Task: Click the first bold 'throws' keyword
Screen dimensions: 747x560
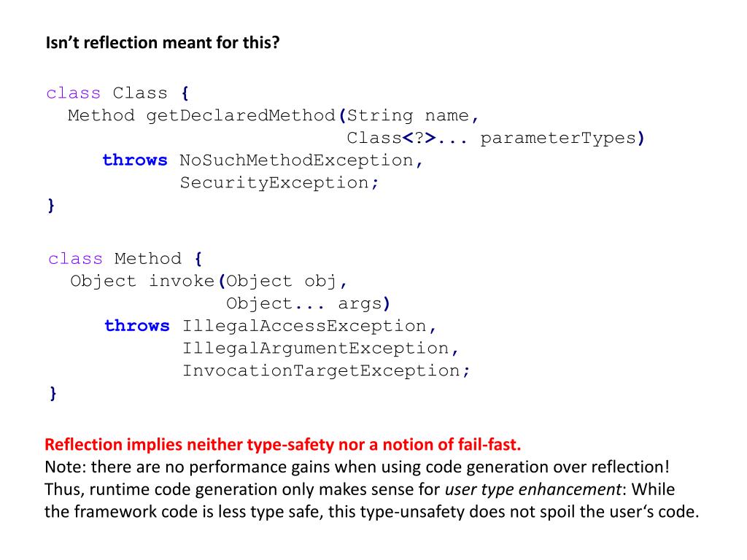Action: point(135,160)
